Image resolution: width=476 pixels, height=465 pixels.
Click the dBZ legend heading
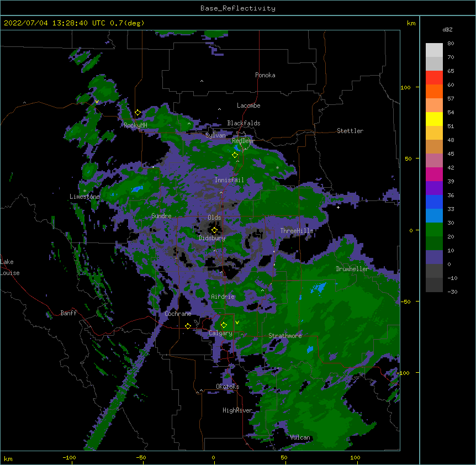(447, 29)
